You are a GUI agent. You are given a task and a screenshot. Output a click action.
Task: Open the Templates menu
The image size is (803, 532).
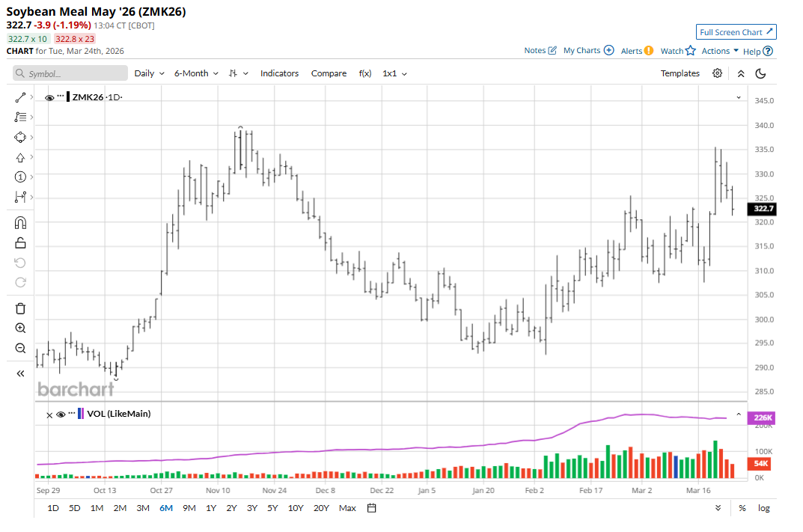tap(680, 74)
